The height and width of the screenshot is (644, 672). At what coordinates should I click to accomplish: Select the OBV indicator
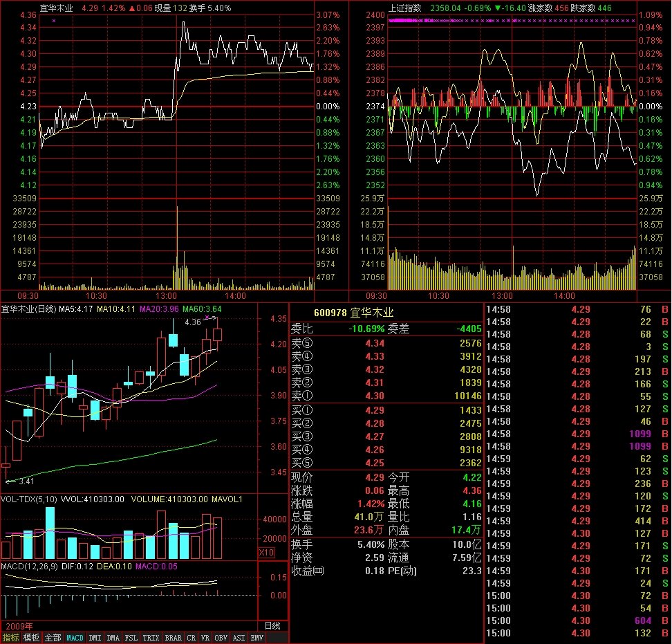(221, 638)
